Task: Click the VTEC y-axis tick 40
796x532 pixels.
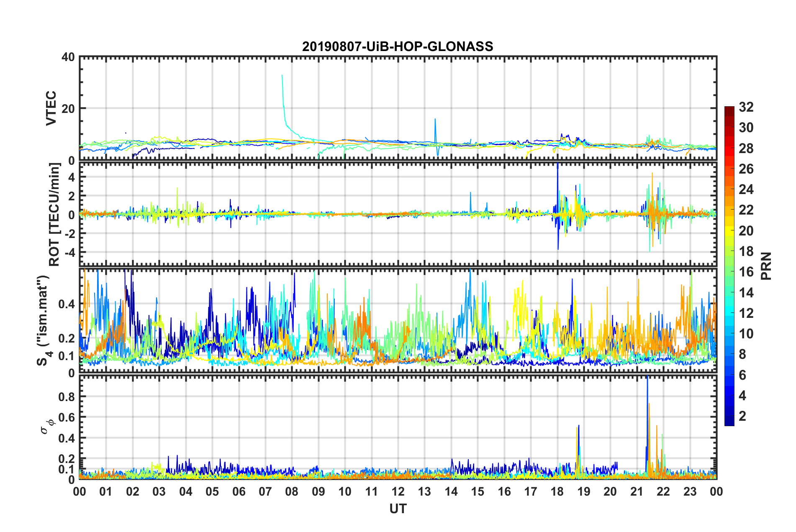Action: [x=68, y=57]
